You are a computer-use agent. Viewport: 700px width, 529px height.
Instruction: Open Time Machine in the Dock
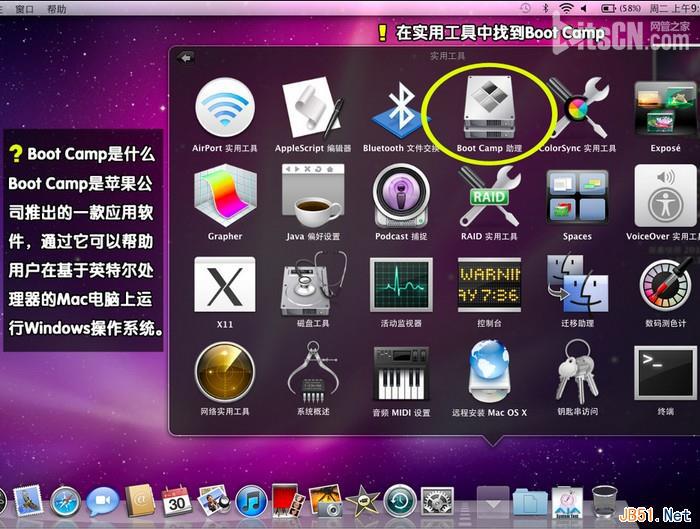(400, 501)
